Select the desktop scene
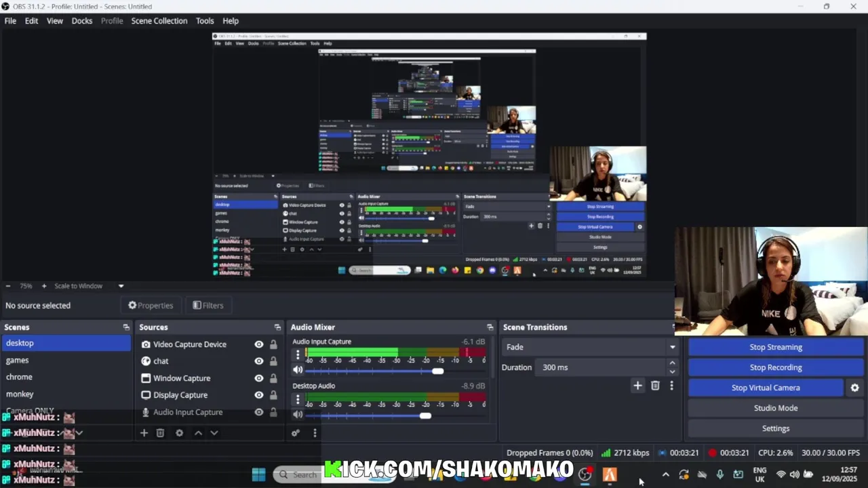This screenshot has width=868, height=488. [x=66, y=343]
